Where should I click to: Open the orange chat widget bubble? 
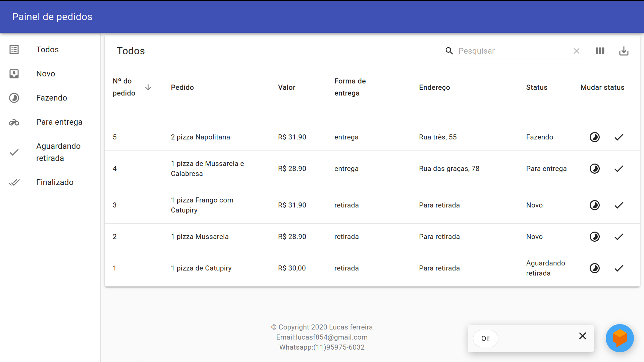point(619,338)
